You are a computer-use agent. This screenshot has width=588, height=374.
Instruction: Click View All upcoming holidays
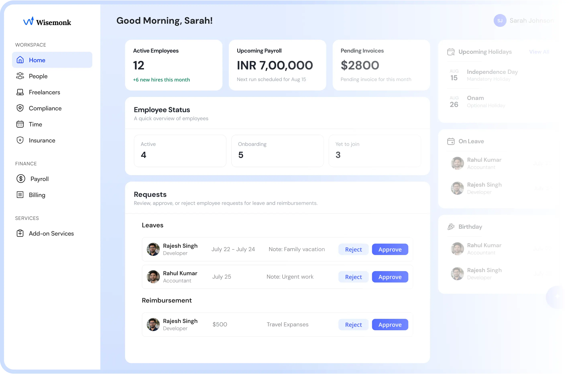[539, 52]
